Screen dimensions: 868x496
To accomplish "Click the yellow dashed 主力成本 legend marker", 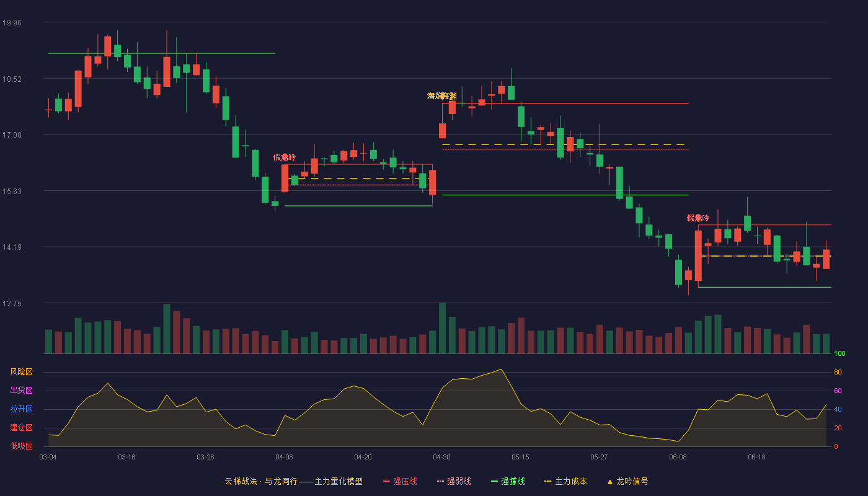I will click(547, 481).
